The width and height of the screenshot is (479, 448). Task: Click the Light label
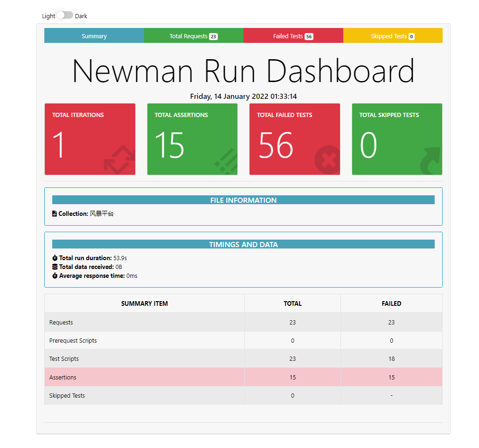[49, 16]
